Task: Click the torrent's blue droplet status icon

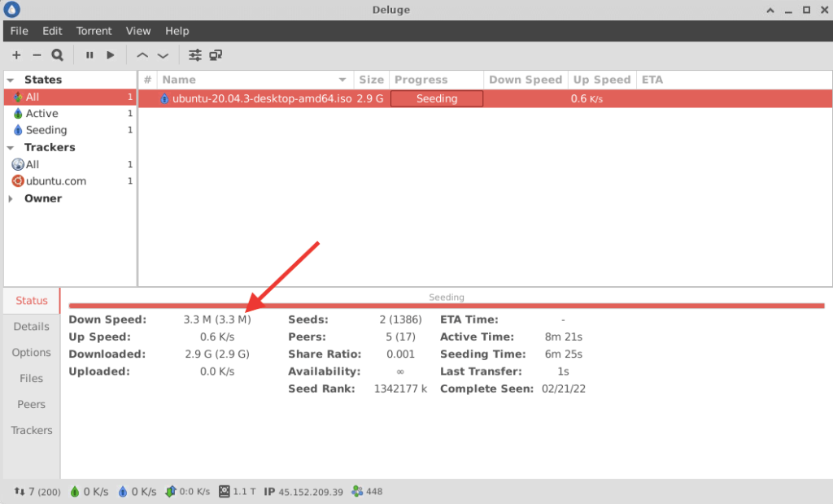Action: [x=164, y=99]
